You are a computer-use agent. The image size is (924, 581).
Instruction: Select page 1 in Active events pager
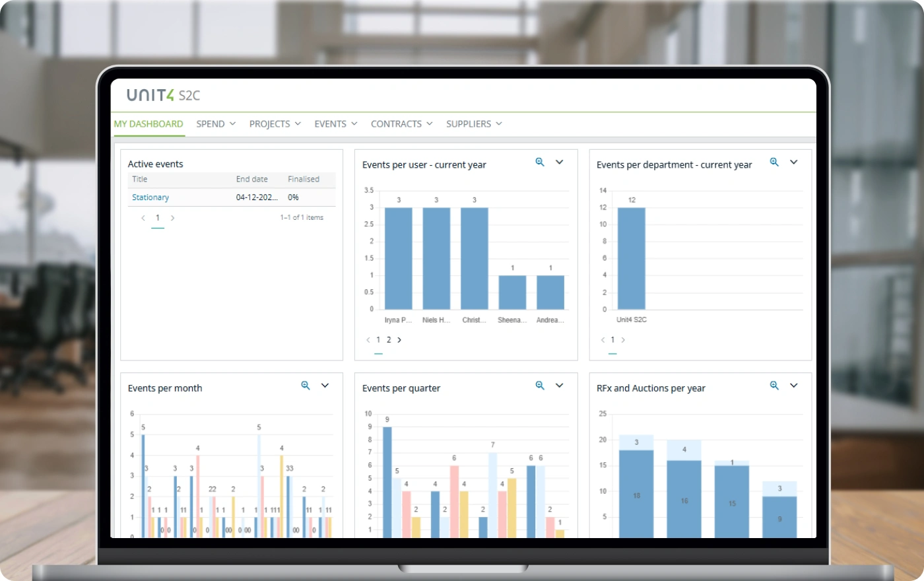point(158,218)
